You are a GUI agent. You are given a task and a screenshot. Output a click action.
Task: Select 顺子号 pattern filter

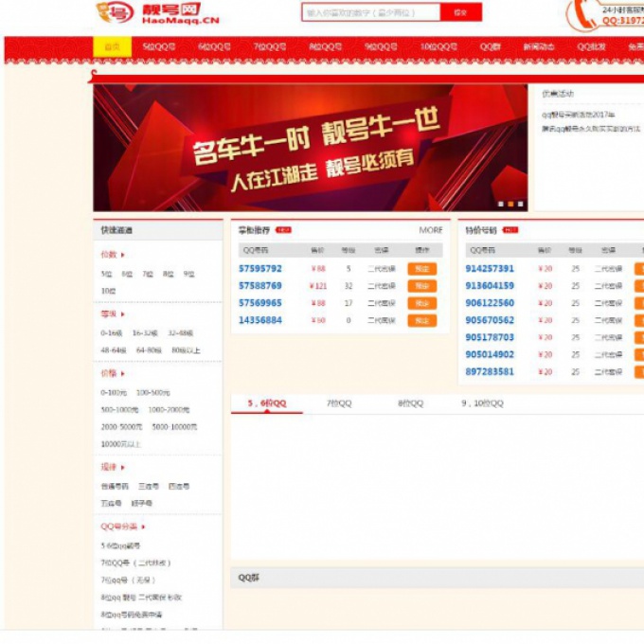(142, 504)
